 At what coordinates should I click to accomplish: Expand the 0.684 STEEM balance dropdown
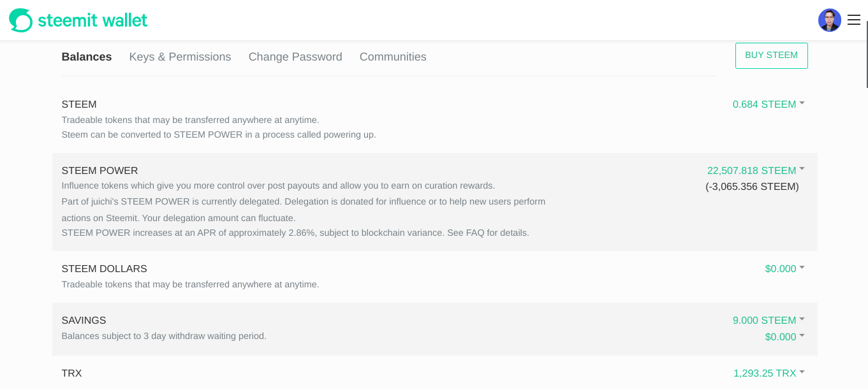(768, 105)
